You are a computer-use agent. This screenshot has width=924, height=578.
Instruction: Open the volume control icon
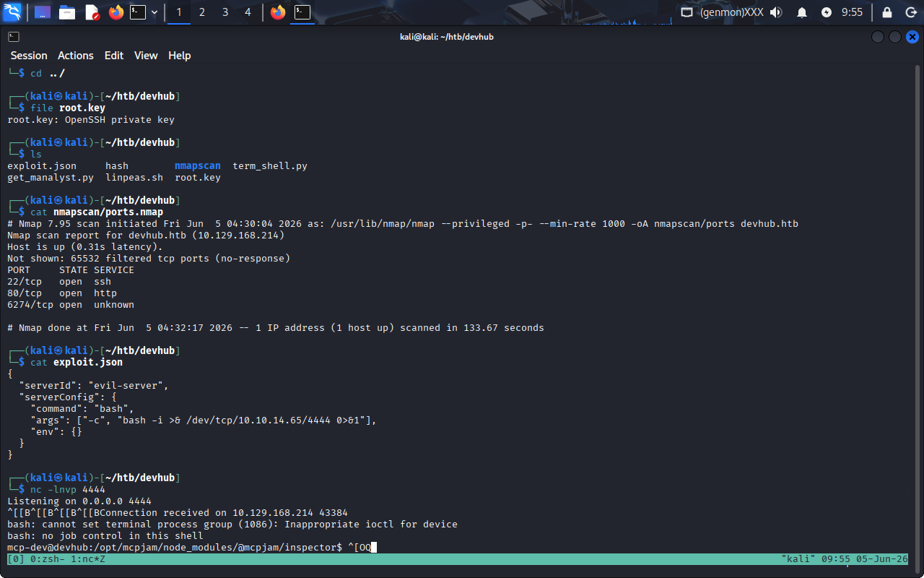point(777,12)
